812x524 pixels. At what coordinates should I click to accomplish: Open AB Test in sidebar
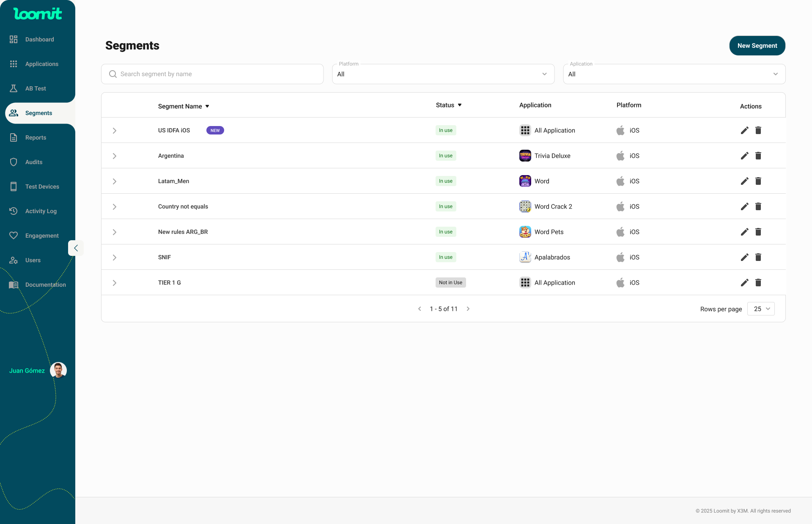coord(36,88)
